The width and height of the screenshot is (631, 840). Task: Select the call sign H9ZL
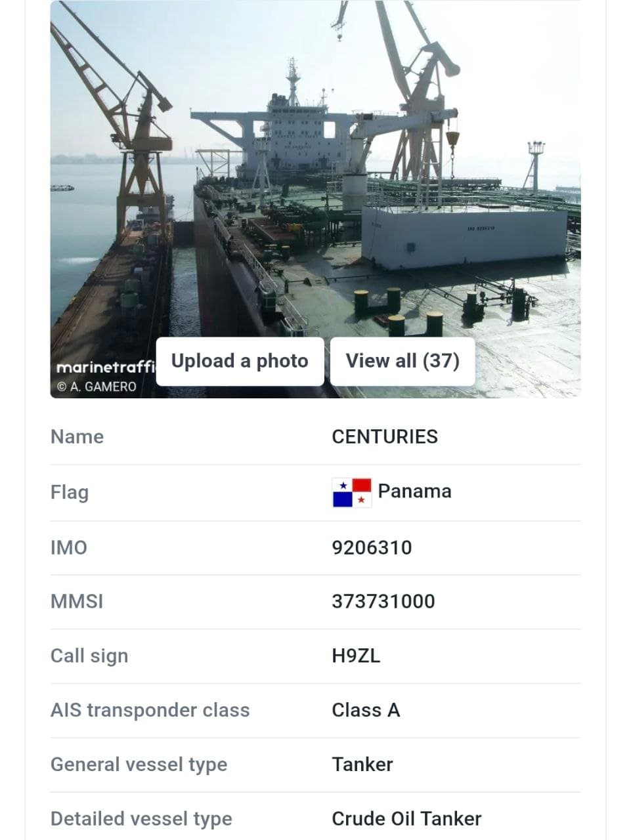[x=355, y=656]
